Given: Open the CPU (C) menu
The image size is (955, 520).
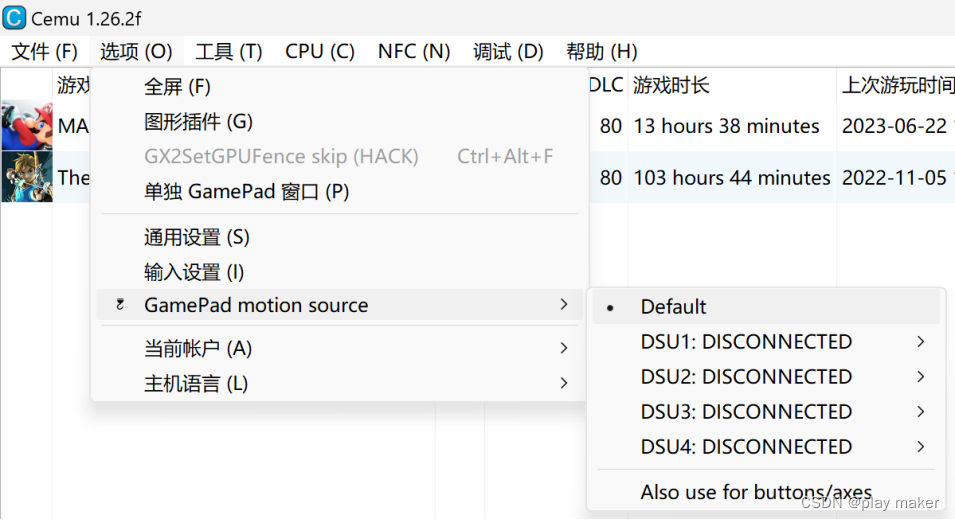Looking at the screenshot, I should coord(320,52).
